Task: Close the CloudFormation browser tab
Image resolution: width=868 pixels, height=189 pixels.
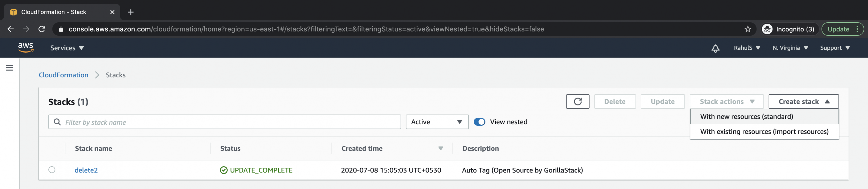Action: coord(112,12)
